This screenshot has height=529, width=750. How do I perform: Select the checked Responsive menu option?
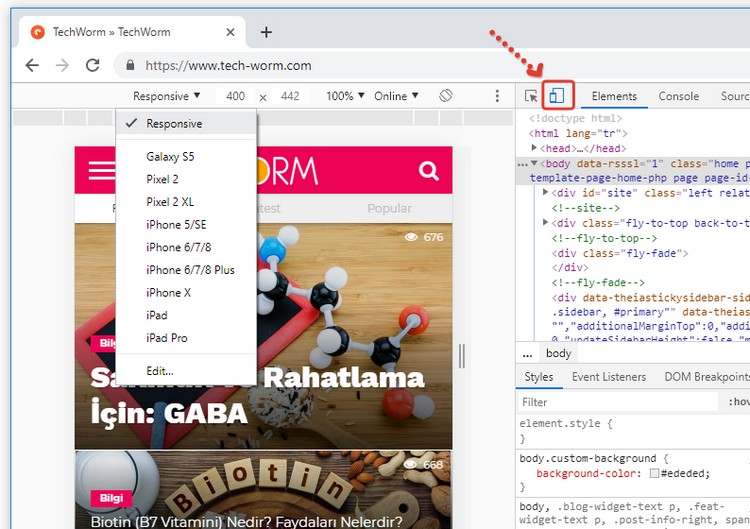point(174,124)
